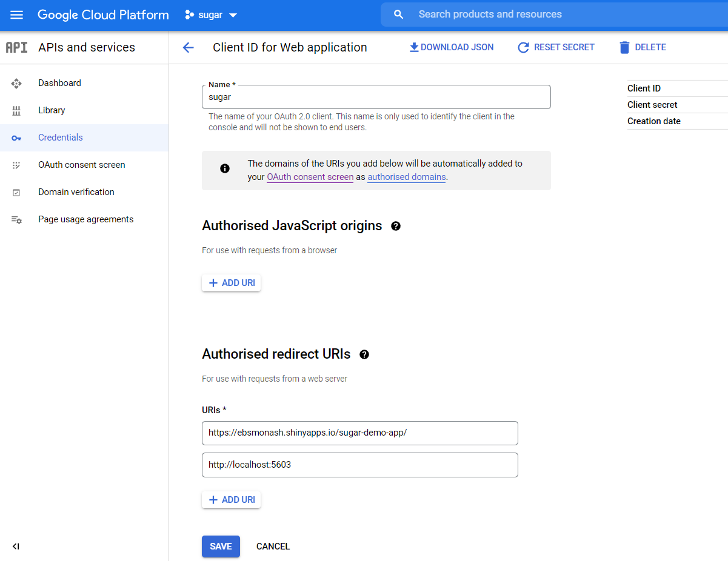Click help icon beside Authorised redirect URIs
The image size is (728, 561).
pos(364,354)
